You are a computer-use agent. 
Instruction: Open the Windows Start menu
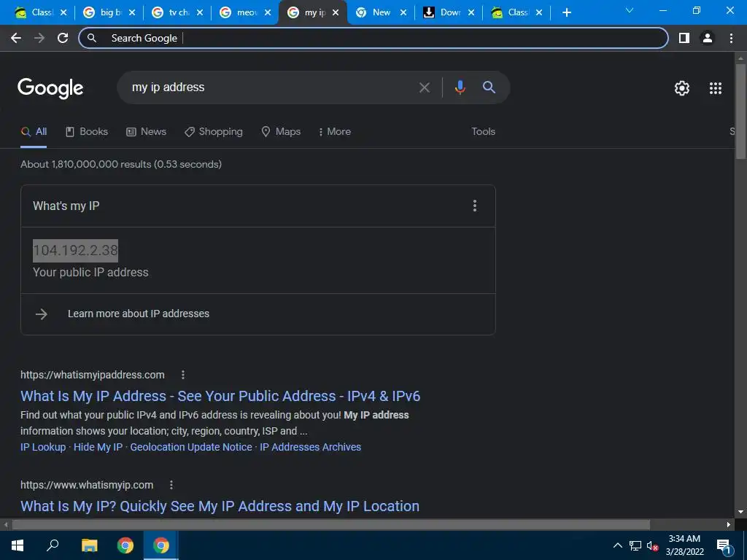point(18,545)
